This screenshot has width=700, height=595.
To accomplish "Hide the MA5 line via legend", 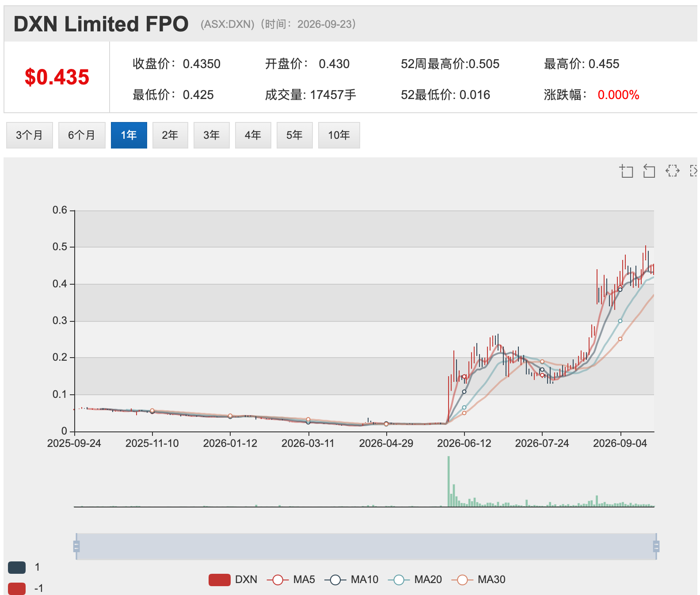I will pyautogui.click(x=291, y=580).
